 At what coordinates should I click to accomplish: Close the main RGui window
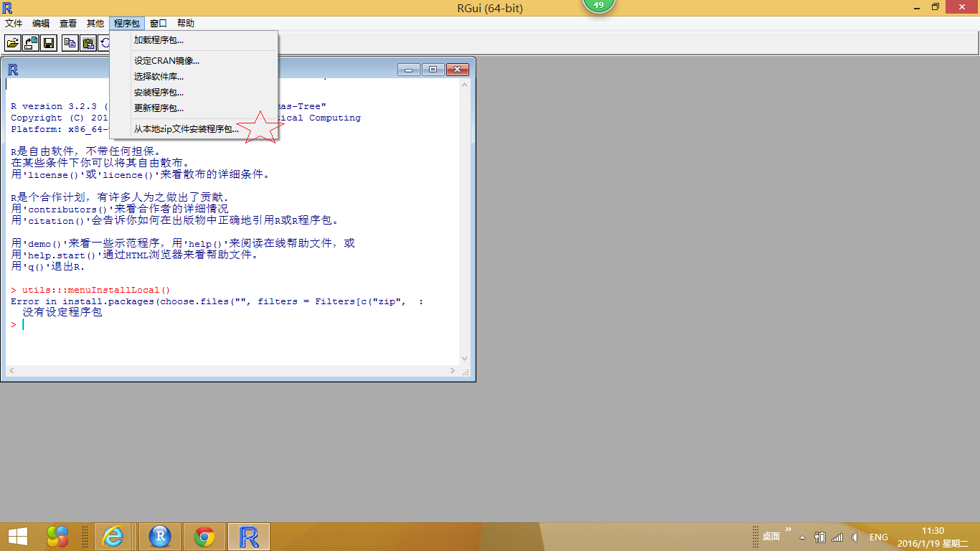pos(962,7)
